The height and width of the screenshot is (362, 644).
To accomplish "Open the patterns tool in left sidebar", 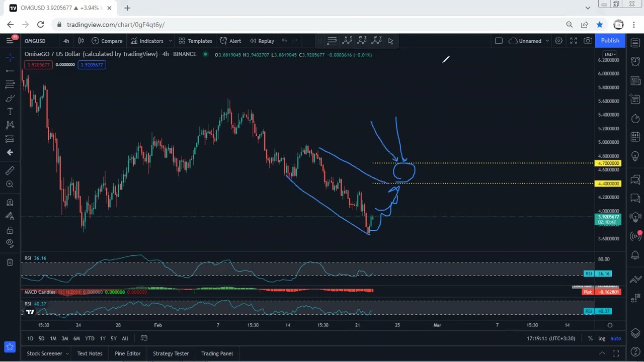I will point(10,125).
